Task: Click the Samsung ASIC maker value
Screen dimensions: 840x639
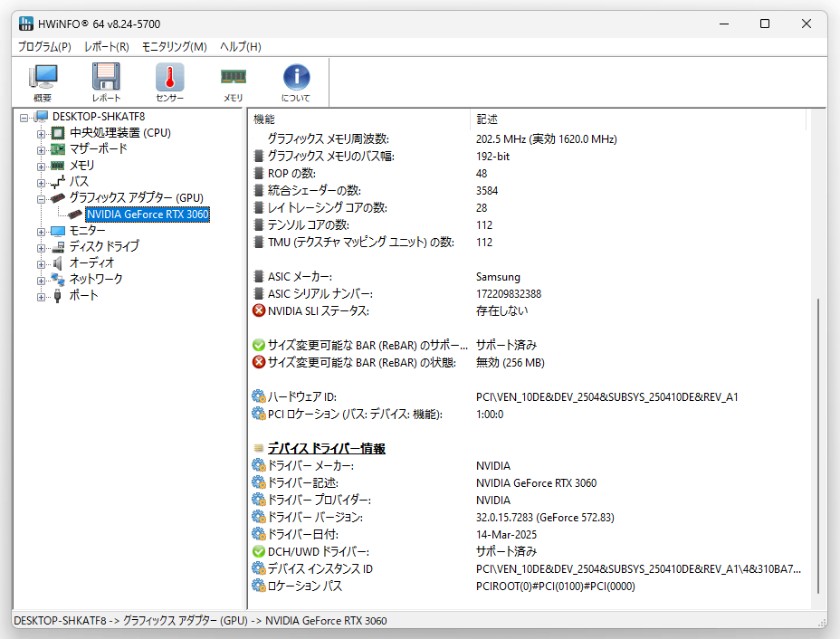Action: [498, 277]
